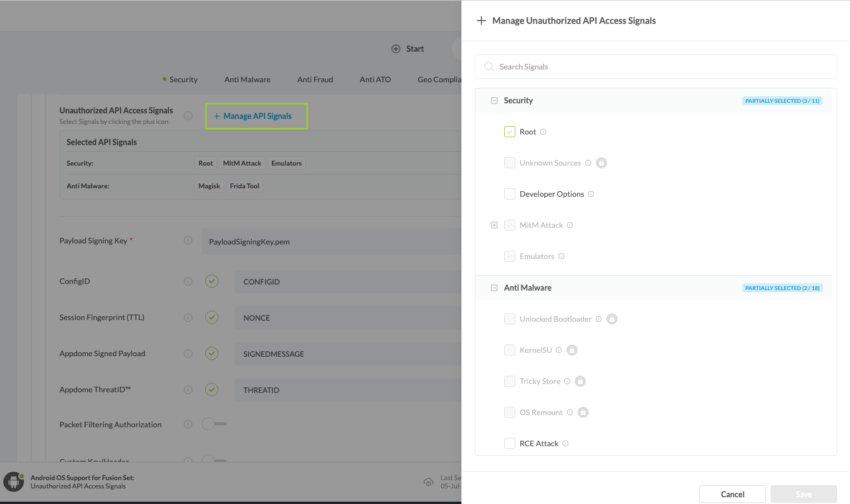Click the plus icon beside Manage Unauthorized API Access Signals
Screen dimensions: 850x504
(x=481, y=21)
